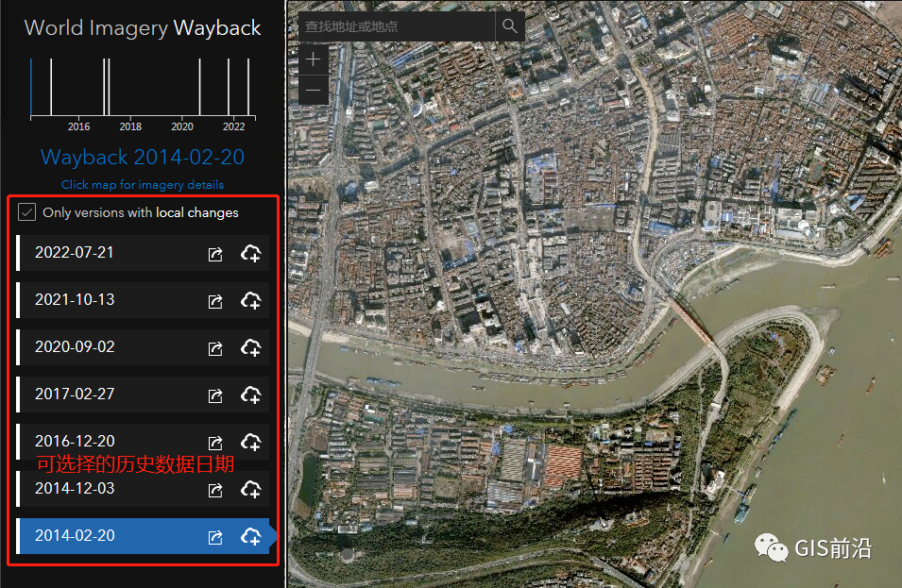Open the web map link icon for 2017-02-27
This screenshot has height=588, width=902.
[215, 395]
